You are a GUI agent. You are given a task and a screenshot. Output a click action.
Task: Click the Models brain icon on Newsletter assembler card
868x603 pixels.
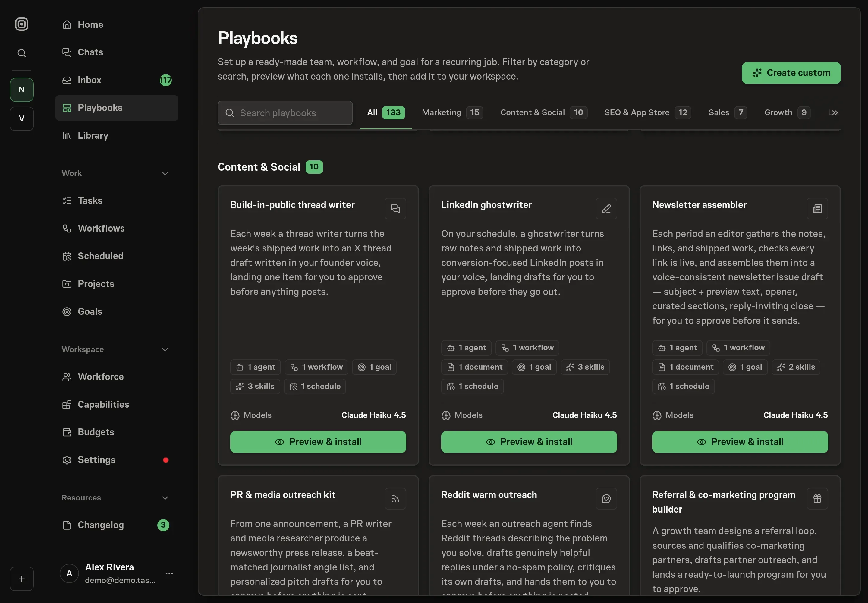(657, 415)
